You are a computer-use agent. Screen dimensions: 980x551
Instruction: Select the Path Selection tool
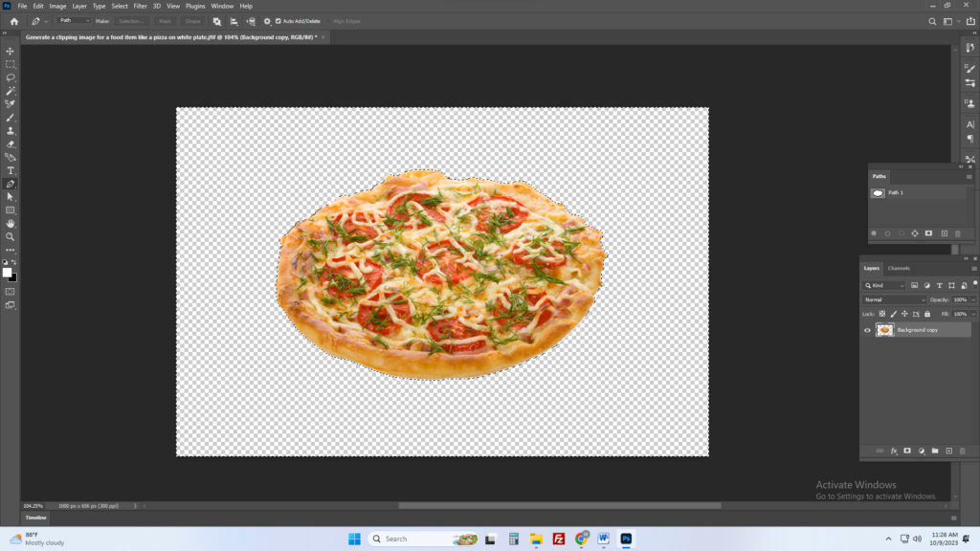[10, 197]
